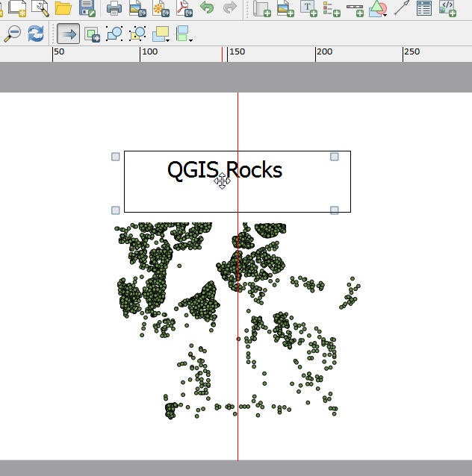Select the Add new map tool
Screen dimensions: 472x476
tap(261, 9)
